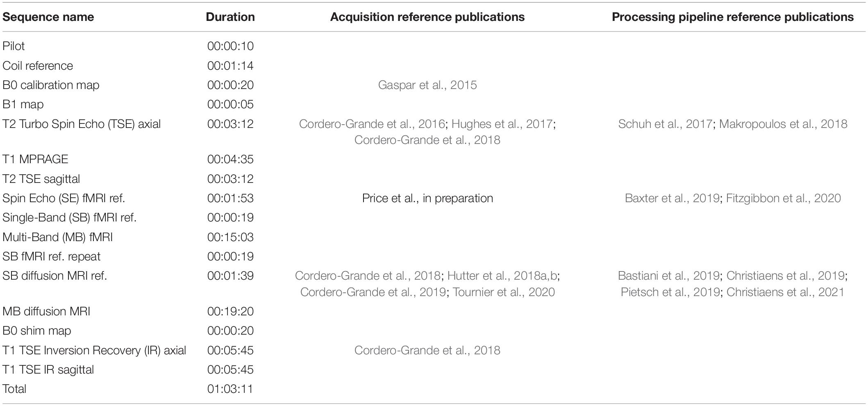
Task: Select the Multi-Band (MB) fMRI row label
Action: point(58,237)
